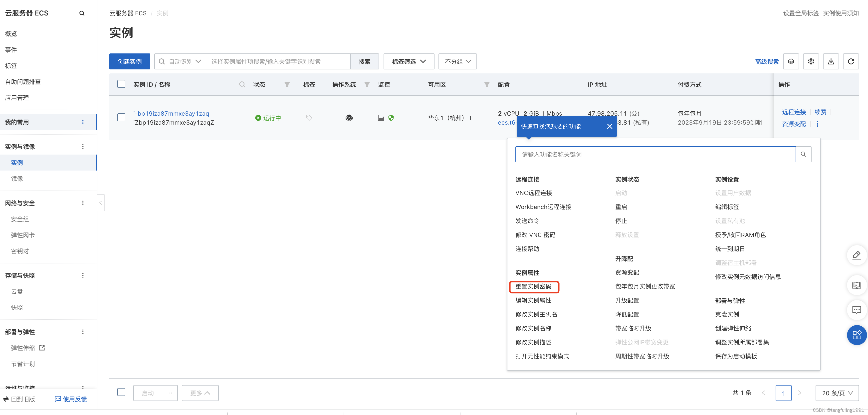Select 编辑标签 under 实例设置

727,207
